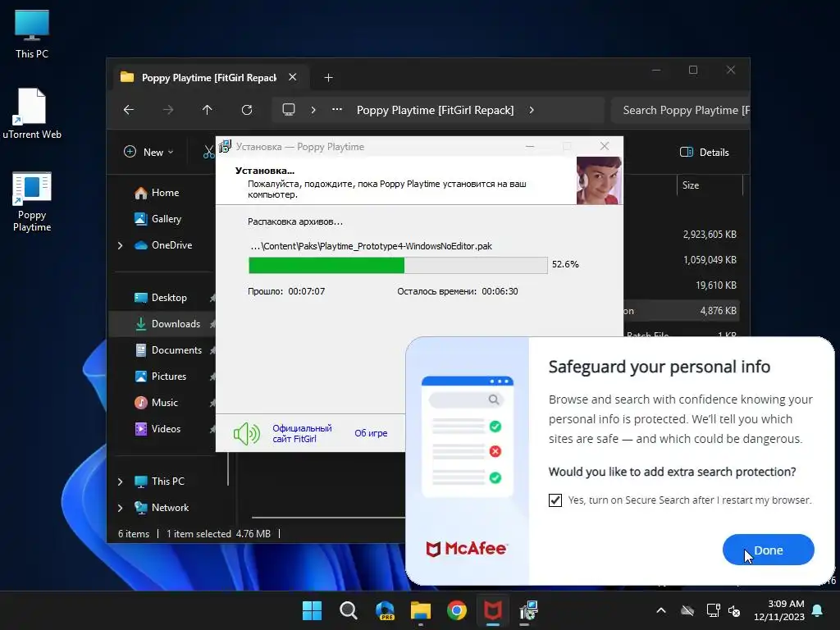
Task: Expand chevron after the folder breadcrumb
Action: tap(532, 110)
